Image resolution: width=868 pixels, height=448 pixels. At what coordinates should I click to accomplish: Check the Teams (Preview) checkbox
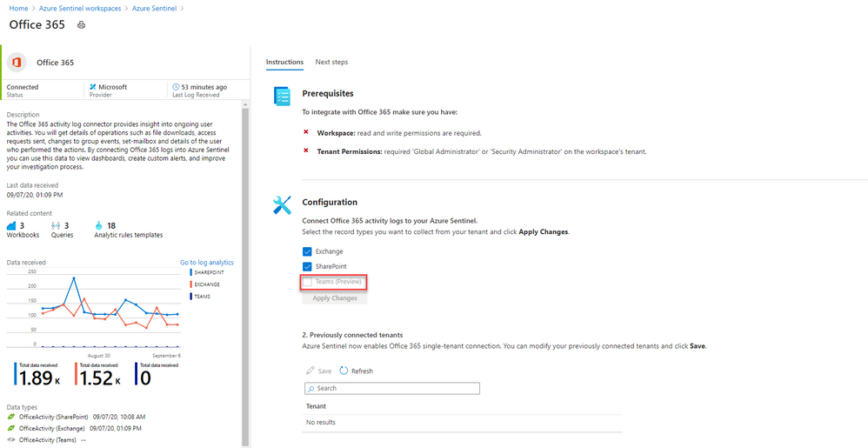(x=308, y=282)
